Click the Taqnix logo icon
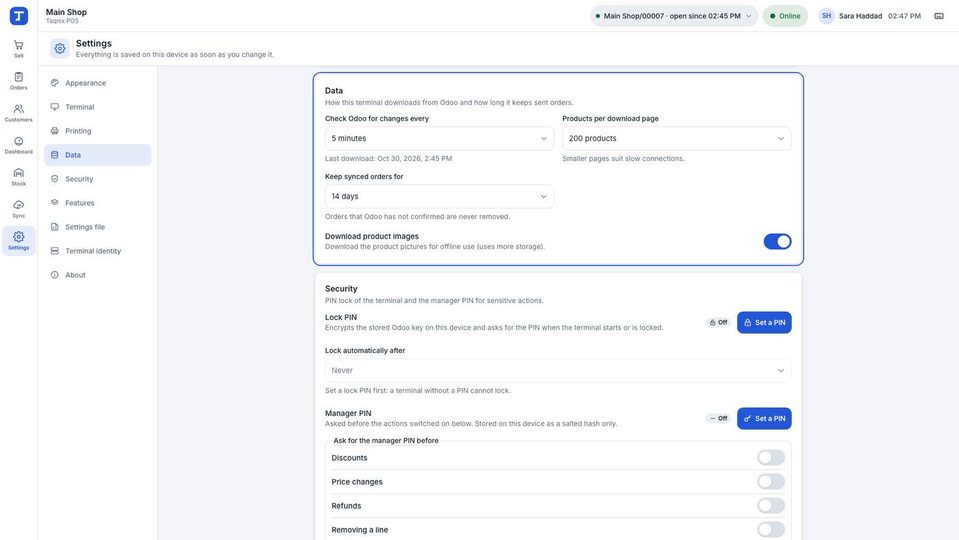 (x=18, y=16)
